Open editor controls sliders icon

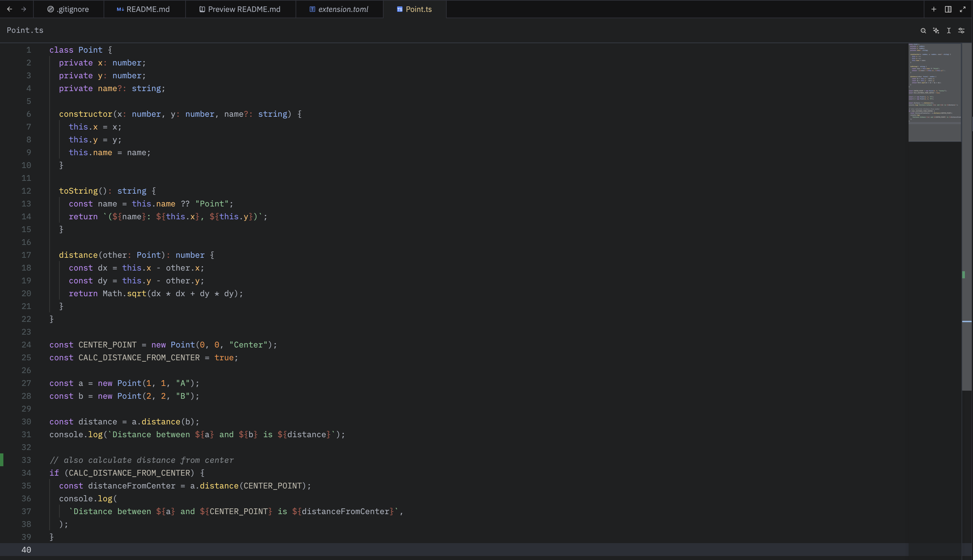click(x=961, y=30)
